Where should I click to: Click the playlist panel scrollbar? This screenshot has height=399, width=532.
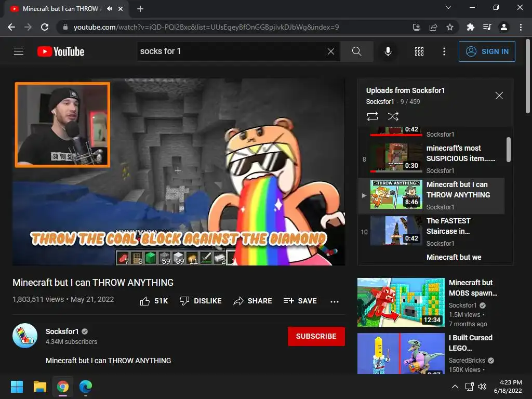508,150
